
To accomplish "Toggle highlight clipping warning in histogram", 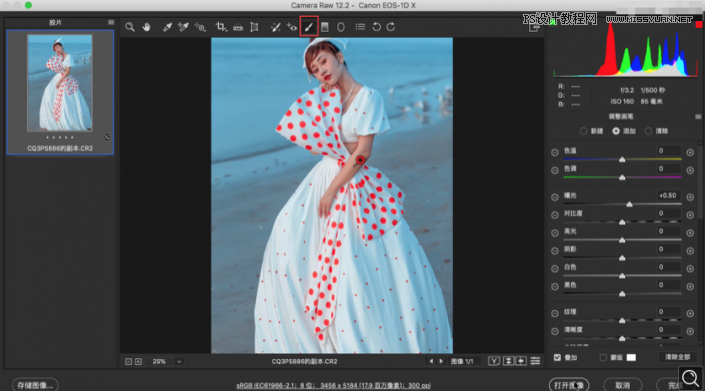I will tap(699, 24).
